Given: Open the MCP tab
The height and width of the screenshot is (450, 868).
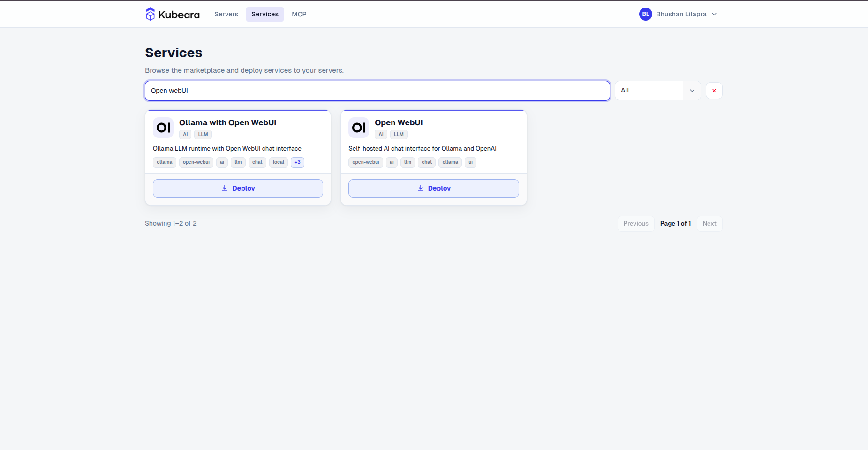Looking at the screenshot, I should pyautogui.click(x=299, y=14).
